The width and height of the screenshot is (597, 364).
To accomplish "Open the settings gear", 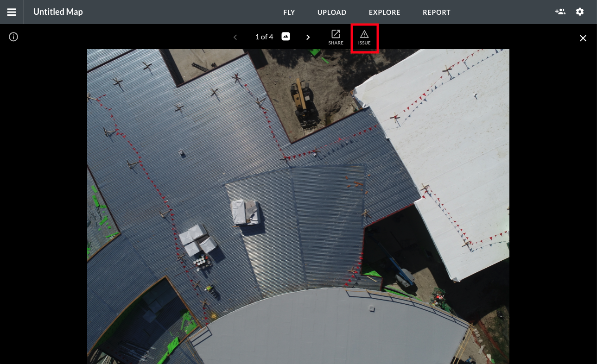I will coord(580,12).
